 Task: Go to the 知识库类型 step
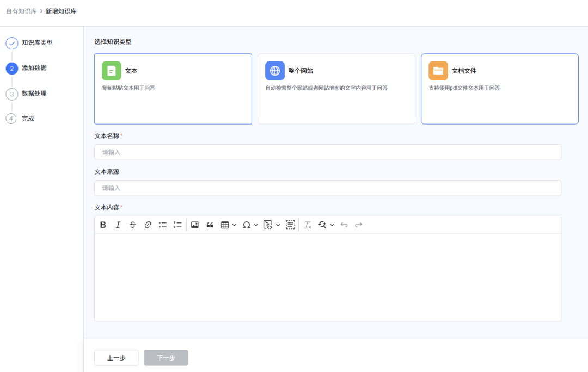coord(36,42)
